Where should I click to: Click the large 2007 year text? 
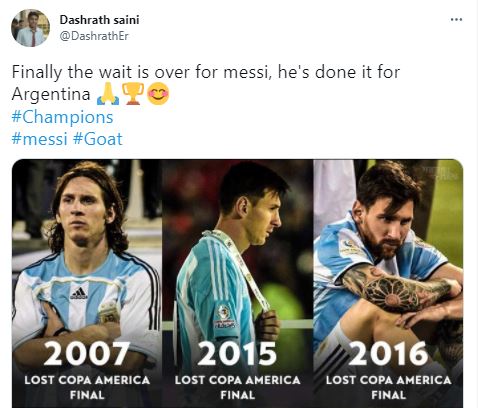(87, 354)
